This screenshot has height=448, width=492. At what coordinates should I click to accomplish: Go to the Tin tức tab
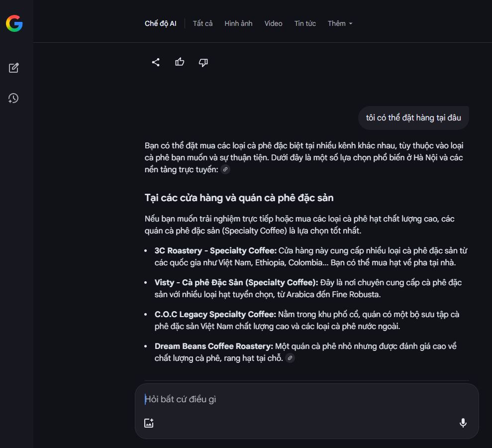click(x=305, y=23)
